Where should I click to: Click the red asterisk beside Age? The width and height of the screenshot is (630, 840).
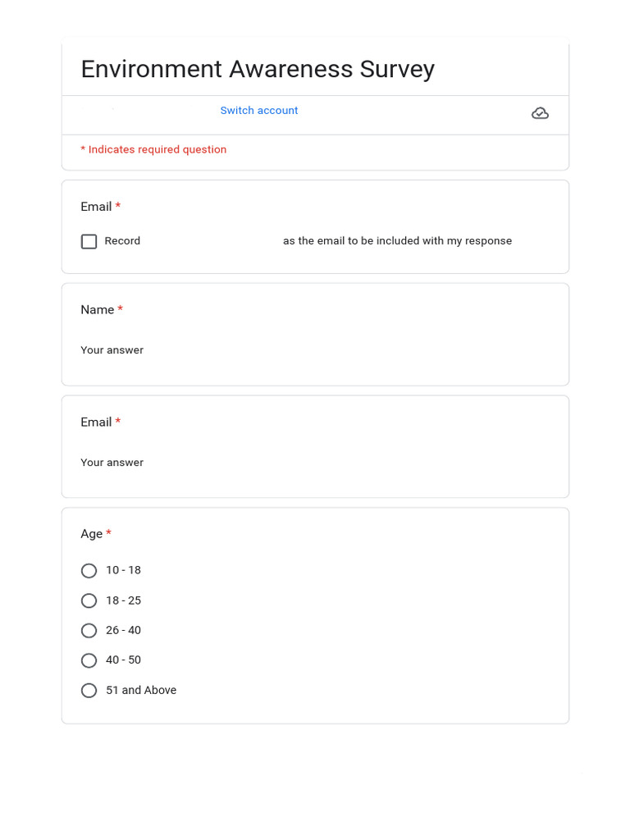[x=109, y=533]
